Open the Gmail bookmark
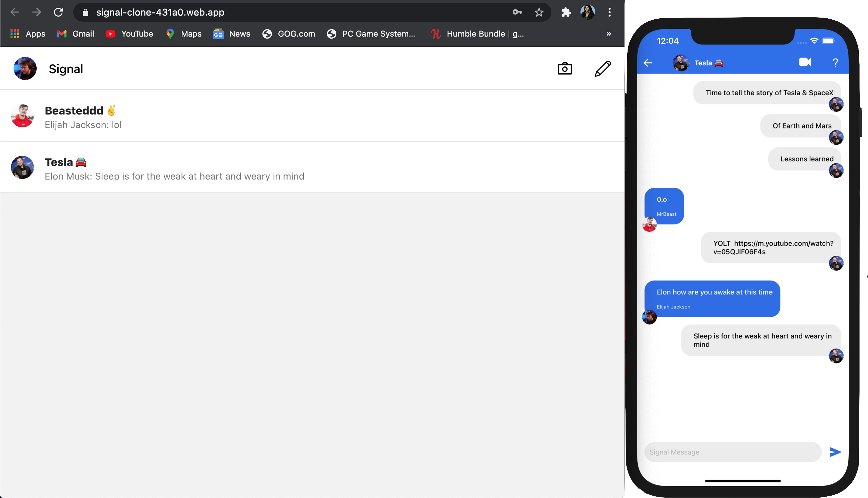The image size is (868, 498). (x=75, y=34)
